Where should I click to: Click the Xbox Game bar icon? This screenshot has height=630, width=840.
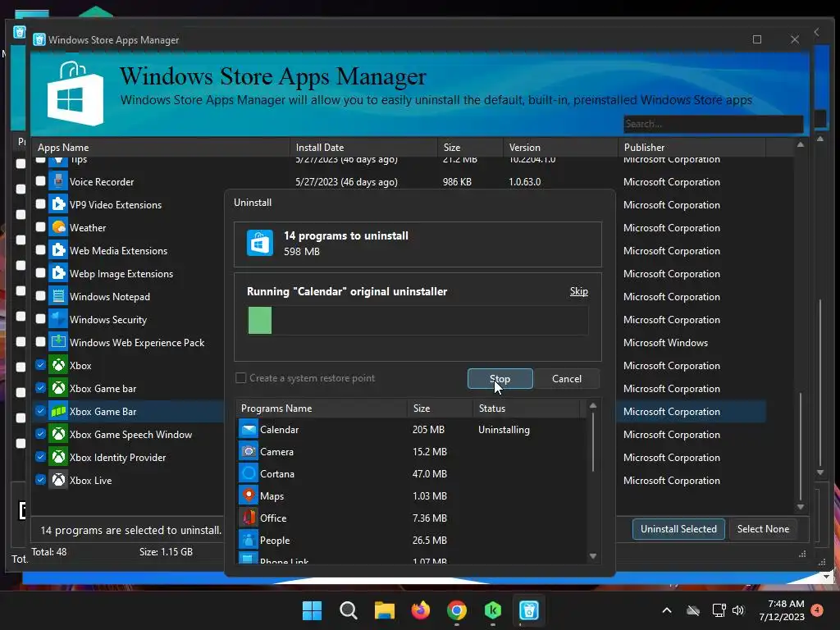click(58, 389)
